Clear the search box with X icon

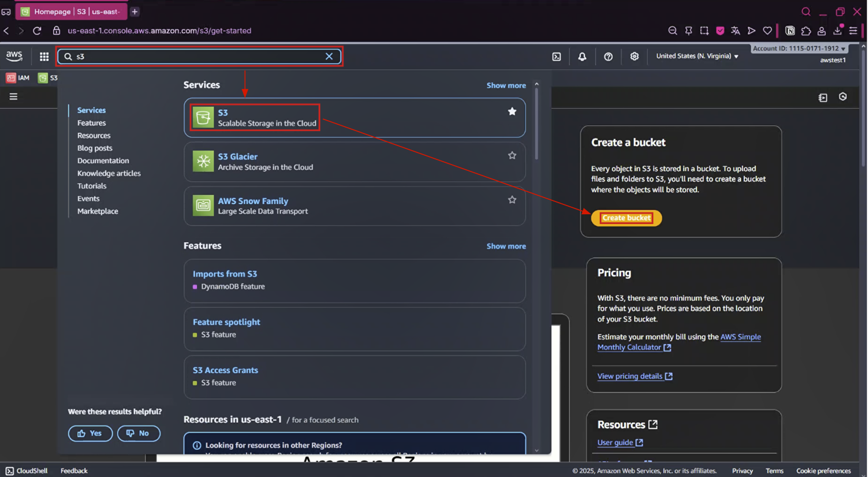tap(329, 56)
